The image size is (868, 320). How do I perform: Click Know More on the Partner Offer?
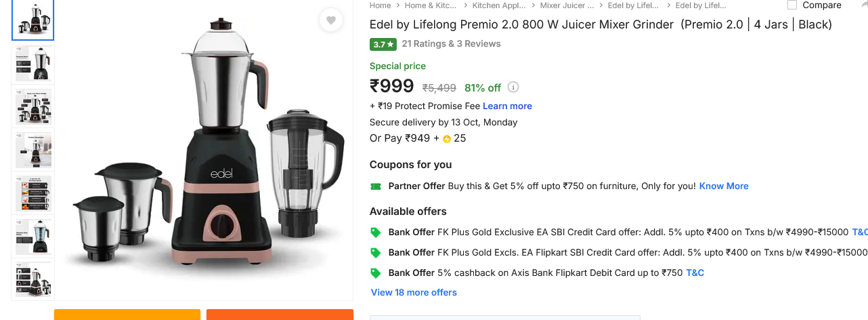(x=724, y=186)
